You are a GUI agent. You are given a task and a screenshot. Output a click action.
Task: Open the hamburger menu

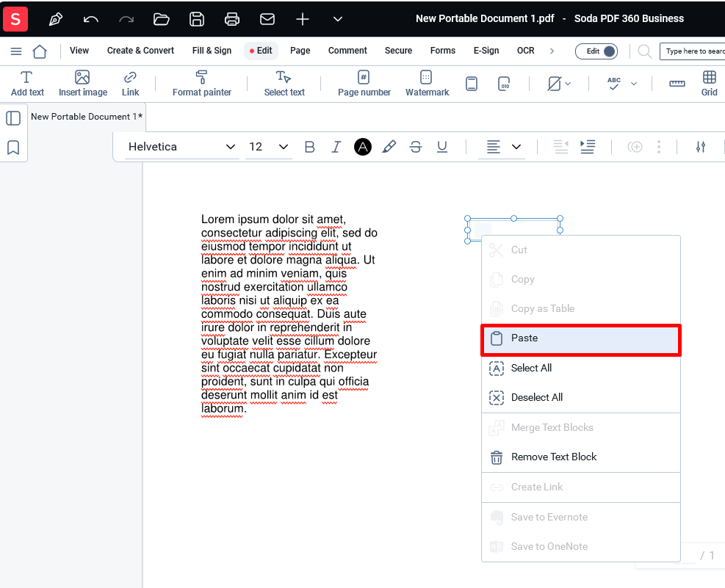tap(16, 51)
